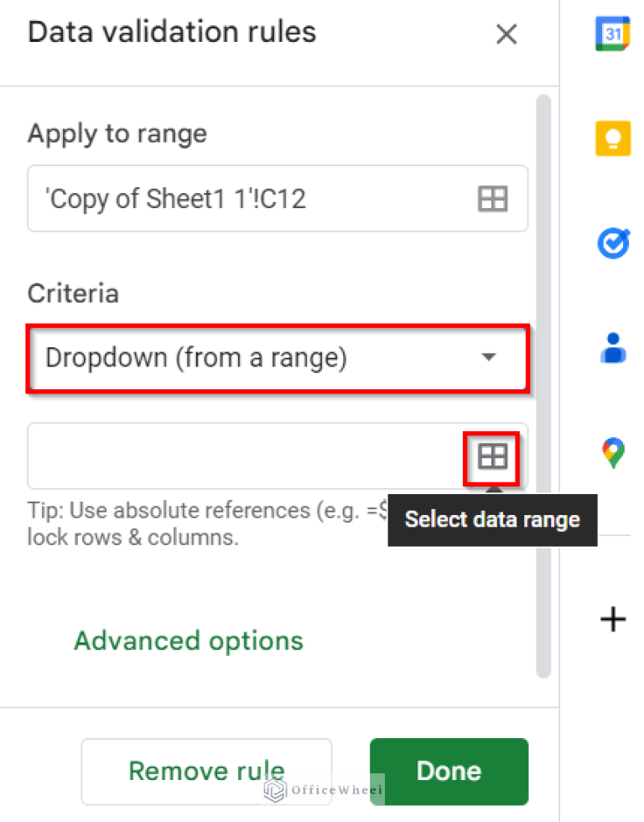This screenshot has height=822, width=644.
Task: Click Remove rule
Action: tap(206, 771)
